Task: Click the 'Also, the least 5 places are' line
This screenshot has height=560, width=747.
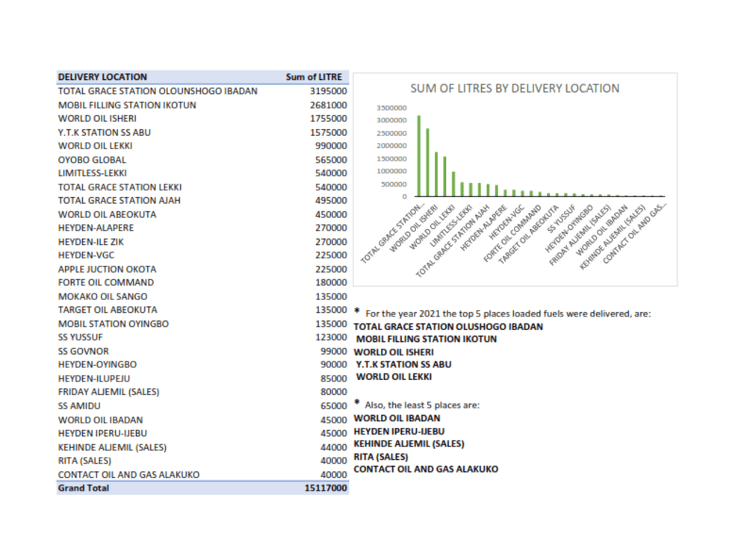Action: coord(422,405)
